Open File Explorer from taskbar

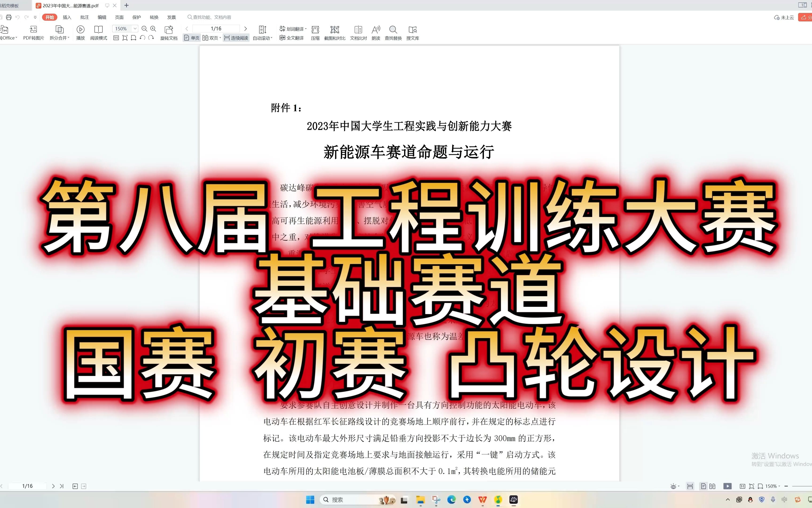tap(420, 500)
